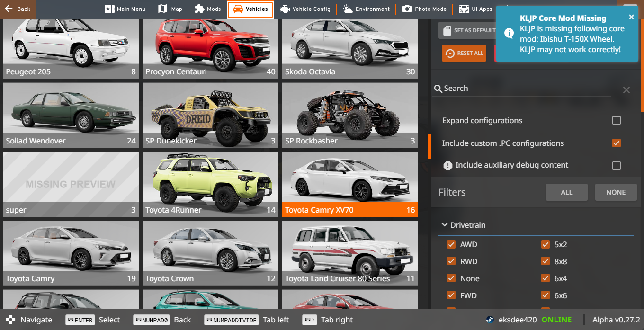Image resolution: width=644 pixels, height=330 pixels.
Task: Uncheck the None drivetrain filter
Action: click(451, 278)
